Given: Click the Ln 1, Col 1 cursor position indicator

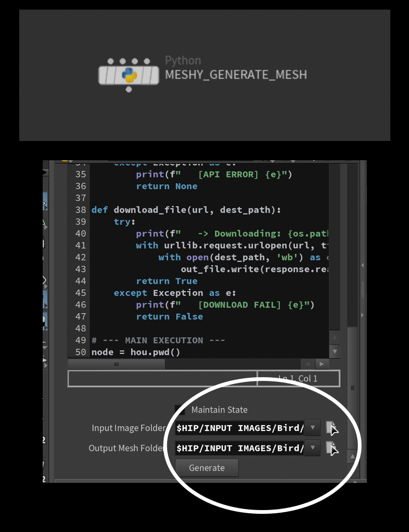Looking at the screenshot, I should point(298,378).
